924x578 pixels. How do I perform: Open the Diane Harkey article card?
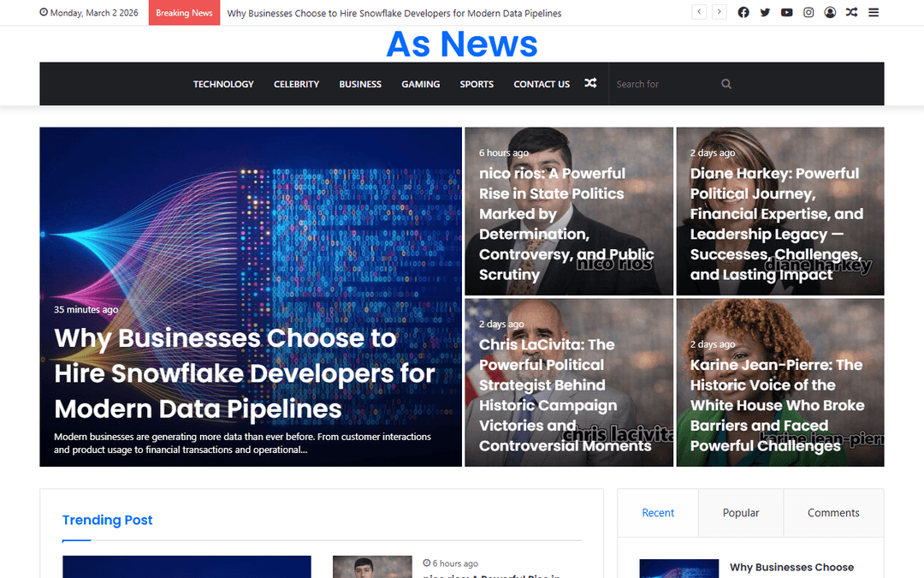[779, 212]
